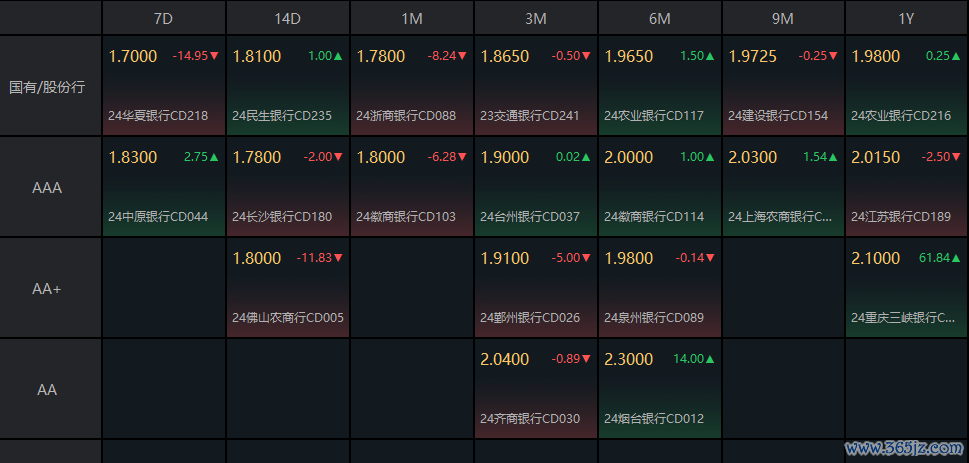Screen dimensions: 969x463
Task: Open 24齐商银行CD030 quote cell
Action: tap(536, 389)
